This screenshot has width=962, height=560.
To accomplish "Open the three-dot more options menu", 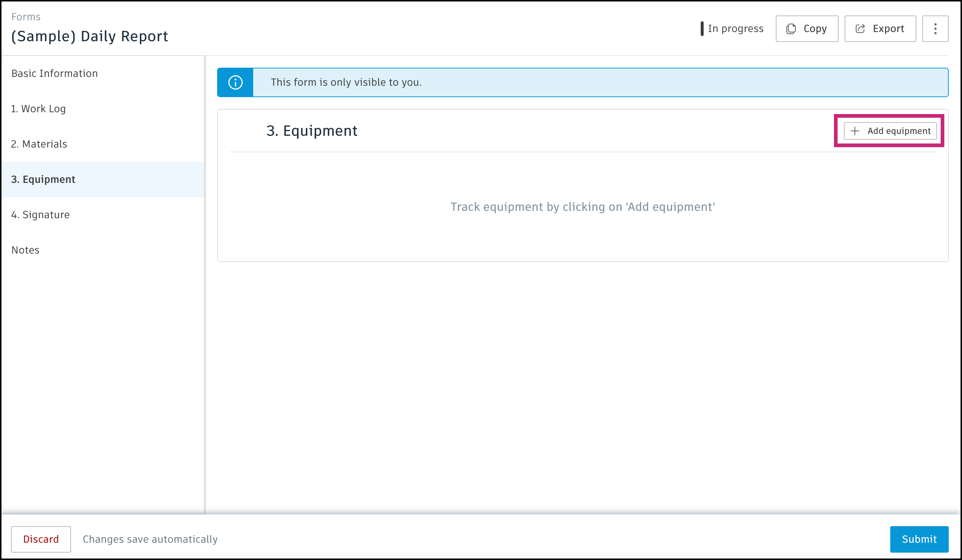I will tap(935, 29).
